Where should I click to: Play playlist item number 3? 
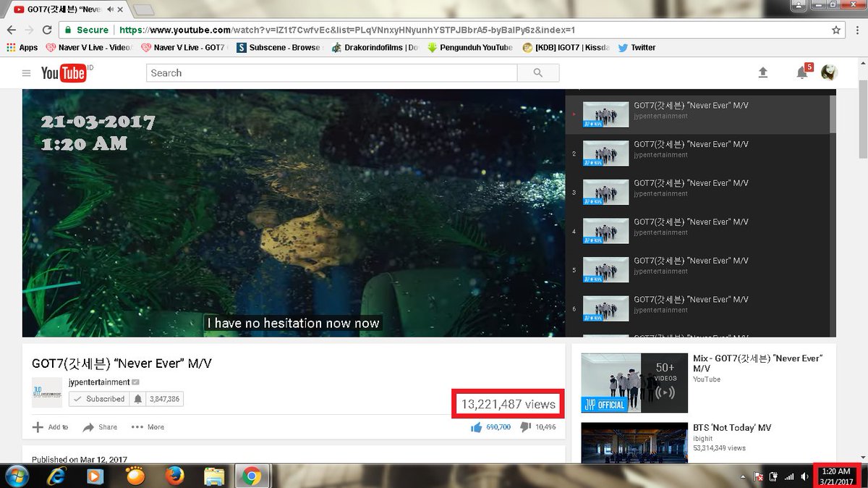coord(698,193)
